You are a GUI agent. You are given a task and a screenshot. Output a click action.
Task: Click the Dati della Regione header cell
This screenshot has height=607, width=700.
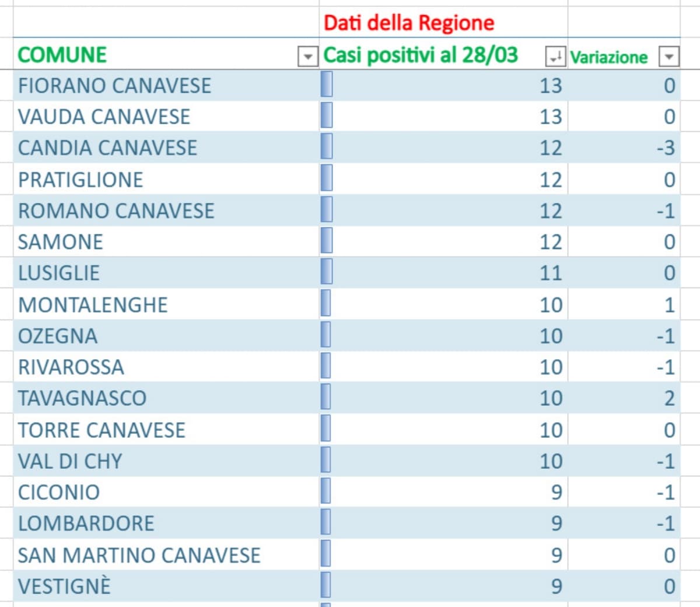tap(408, 23)
